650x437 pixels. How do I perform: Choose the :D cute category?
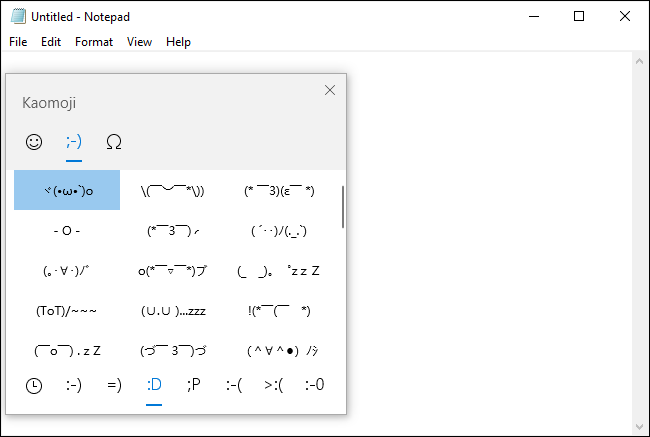pyautogui.click(x=154, y=385)
